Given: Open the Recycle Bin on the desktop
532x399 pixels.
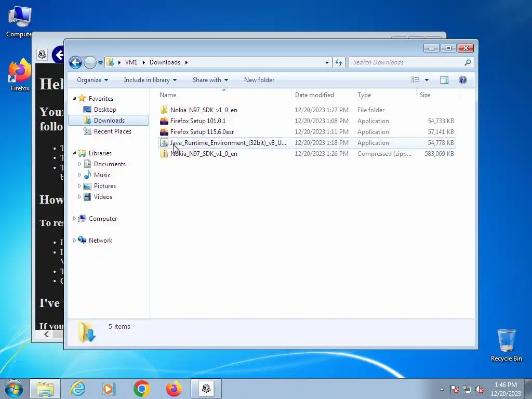Looking at the screenshot, I should 506,345.
